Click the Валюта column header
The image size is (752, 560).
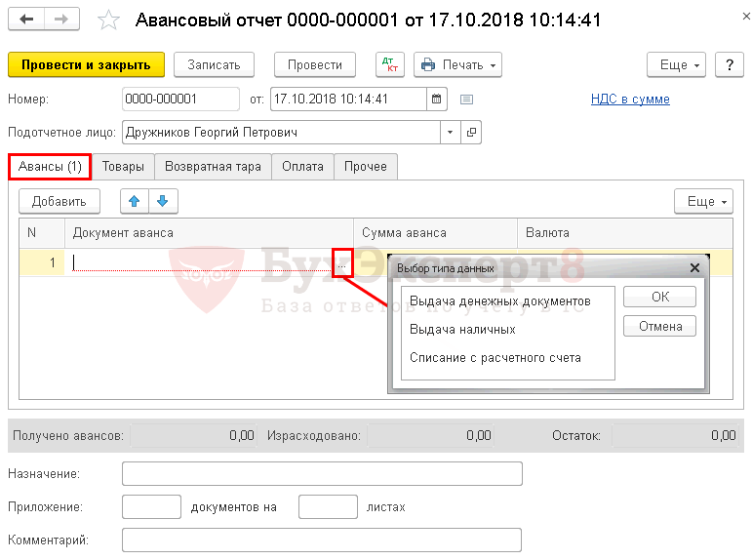click(x=625, y=233)
